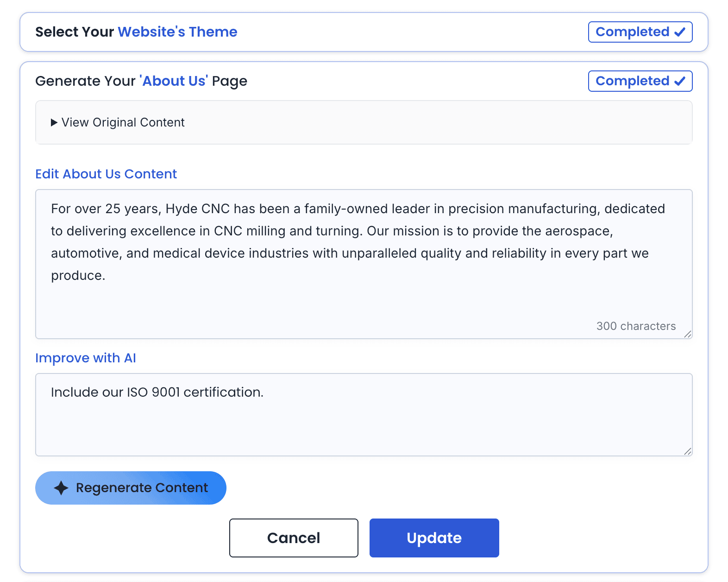
Task: Click the sparkle icon on Regenerate Content
Action: point(61,488)
